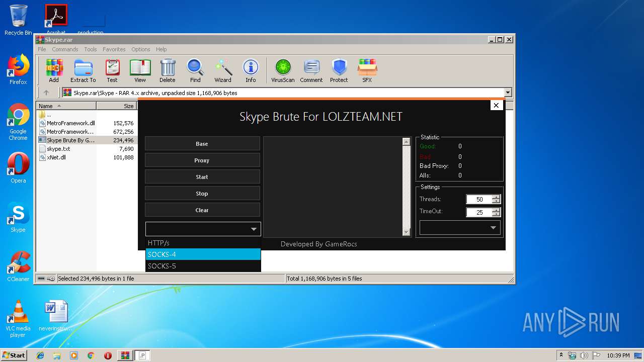Screen dimensions: 644x362
Task: Open the Settings combo box dropdown
Action: (493, 228)
